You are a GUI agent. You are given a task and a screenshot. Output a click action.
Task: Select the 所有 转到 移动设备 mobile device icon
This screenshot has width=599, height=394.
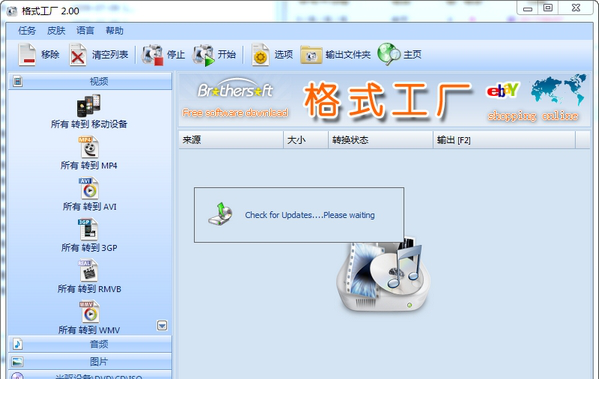pos(89,105)
